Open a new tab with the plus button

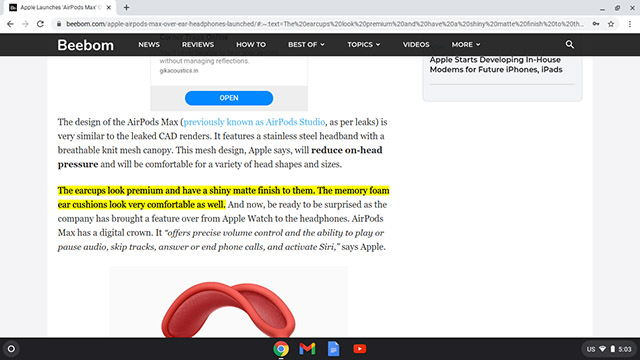[x=127, y=7]
